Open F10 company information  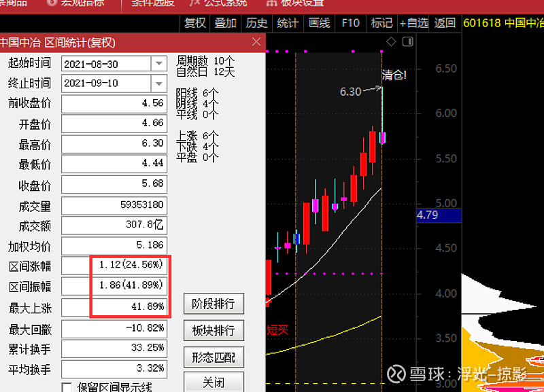[350, 23]
